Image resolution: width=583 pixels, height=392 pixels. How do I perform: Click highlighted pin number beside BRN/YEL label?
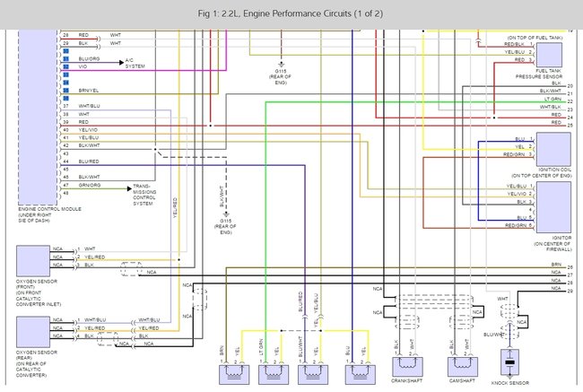(65, 91)
